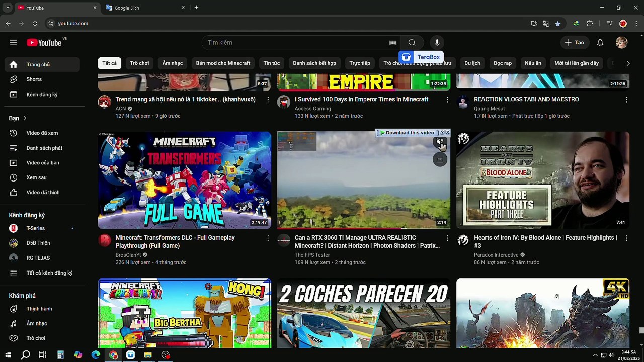The image size is (644, 362).
Task: Open help for Download this video bar
Action: pos(442,133)
